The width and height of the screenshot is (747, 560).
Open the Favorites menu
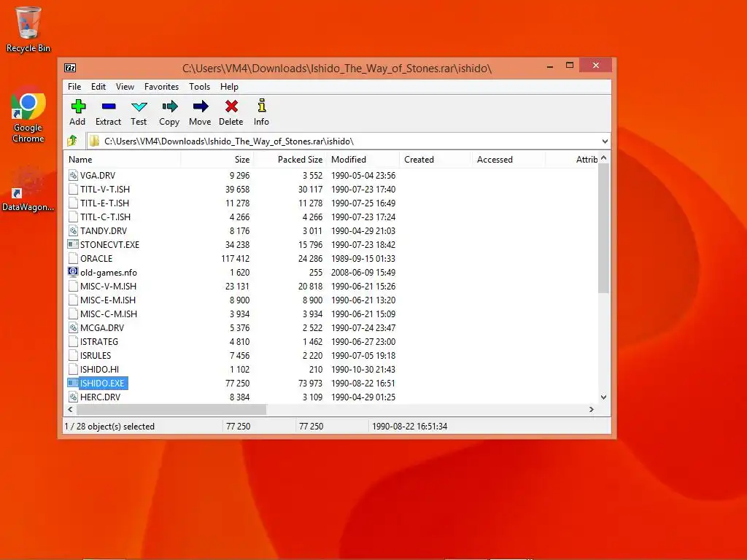click(x=161, y=87)
